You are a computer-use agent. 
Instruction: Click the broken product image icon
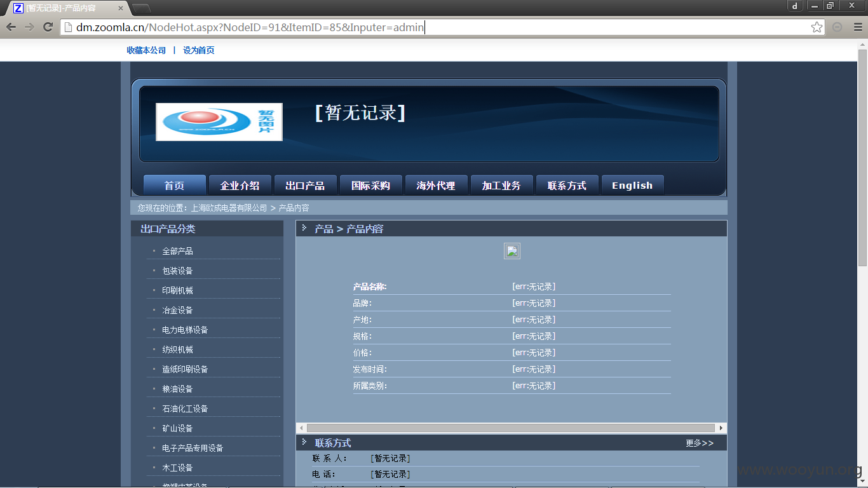coord(512,251)
